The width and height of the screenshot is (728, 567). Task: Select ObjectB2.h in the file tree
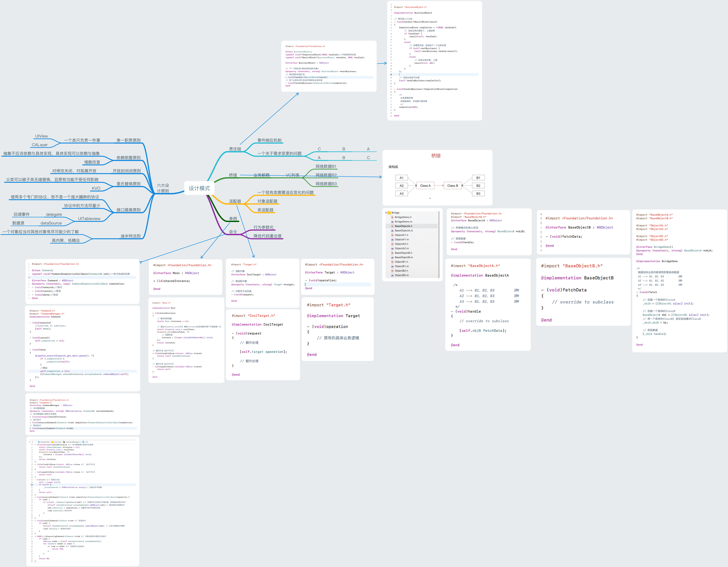(x=401, y=271)
